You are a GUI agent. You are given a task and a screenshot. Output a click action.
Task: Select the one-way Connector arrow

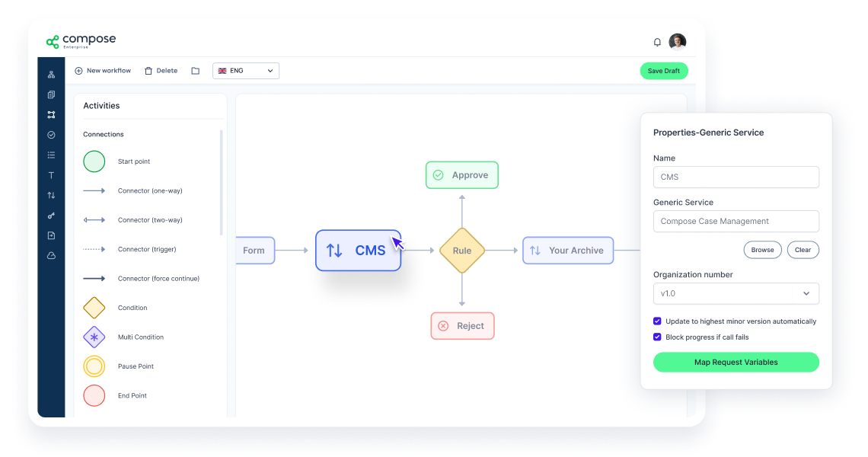(94, 190)
